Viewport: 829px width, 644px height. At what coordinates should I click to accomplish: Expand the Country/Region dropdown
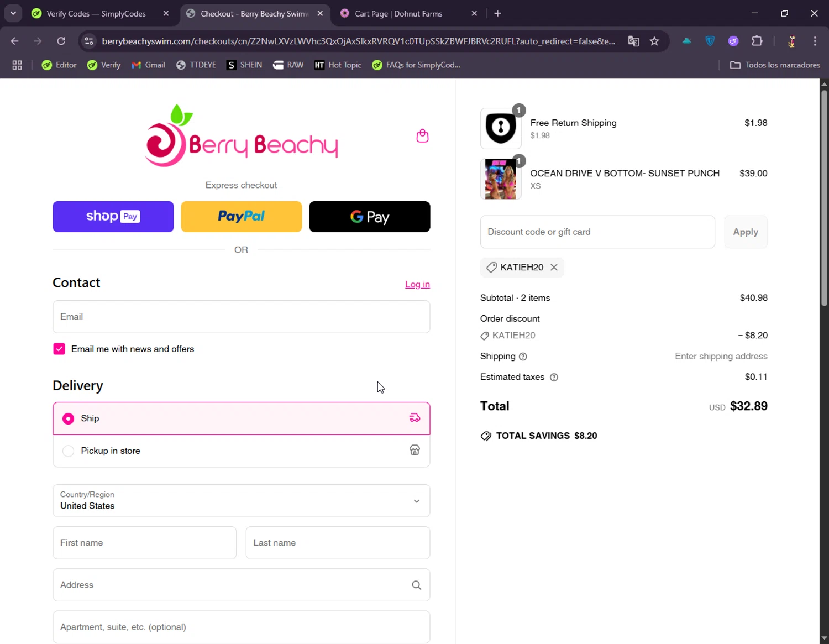coord(241,501)
